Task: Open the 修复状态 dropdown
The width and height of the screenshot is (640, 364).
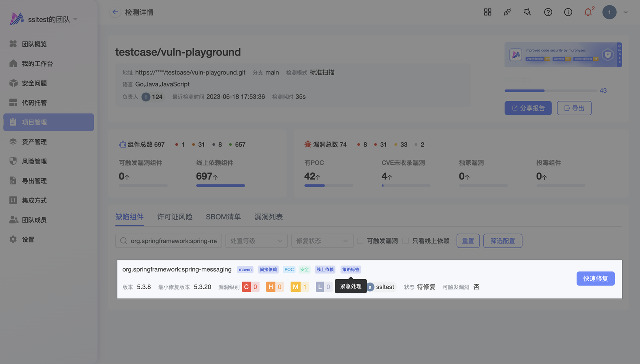Action: click(x=322, y=241)
